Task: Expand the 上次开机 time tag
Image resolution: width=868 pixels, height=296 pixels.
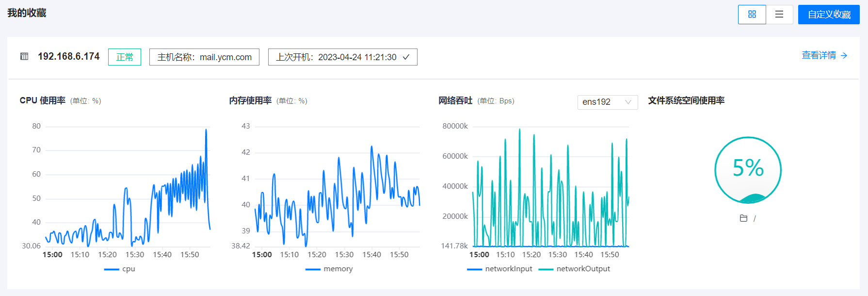Action: pos(342,57)
